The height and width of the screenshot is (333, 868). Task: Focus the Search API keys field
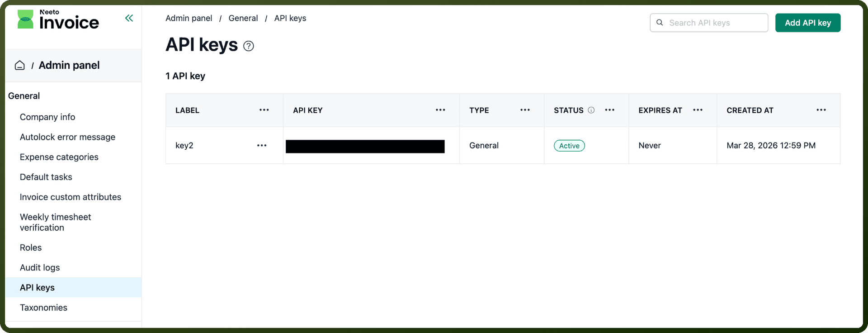coord(709,23)
